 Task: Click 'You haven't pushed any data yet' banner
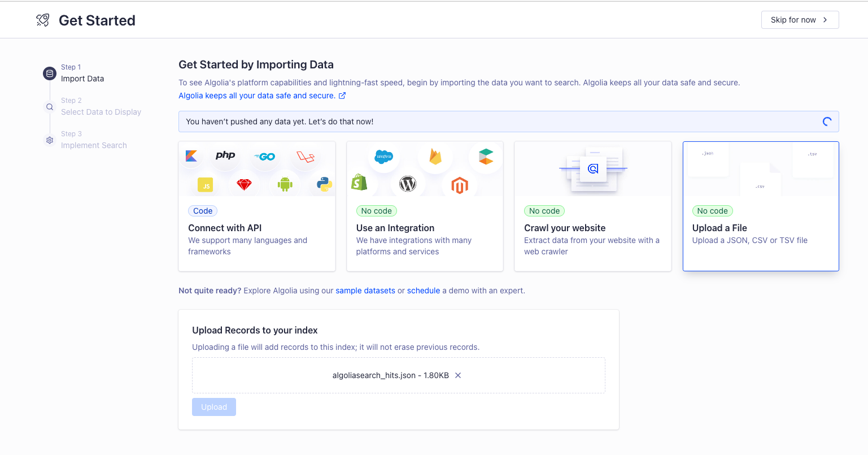tap(509, 122)
